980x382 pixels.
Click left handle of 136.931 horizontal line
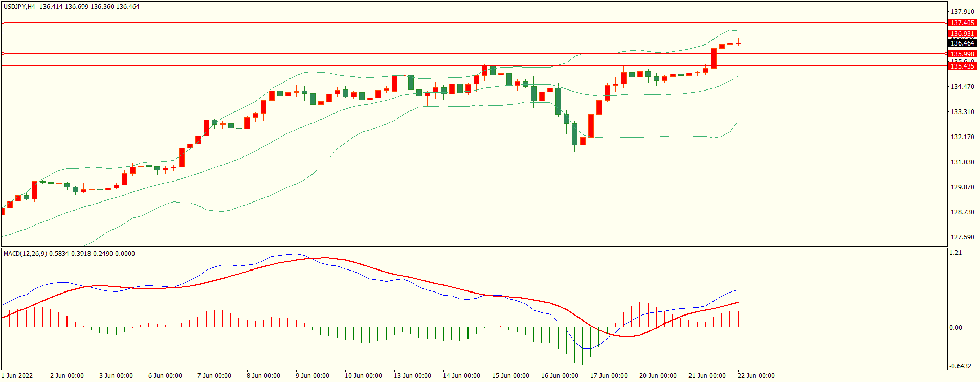(x=3, y=33)
